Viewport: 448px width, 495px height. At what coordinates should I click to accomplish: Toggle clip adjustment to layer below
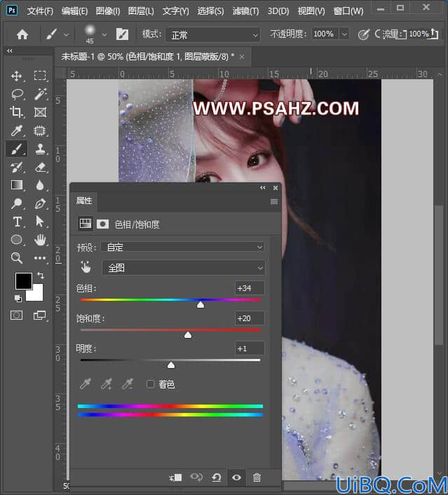pos(175,477)
